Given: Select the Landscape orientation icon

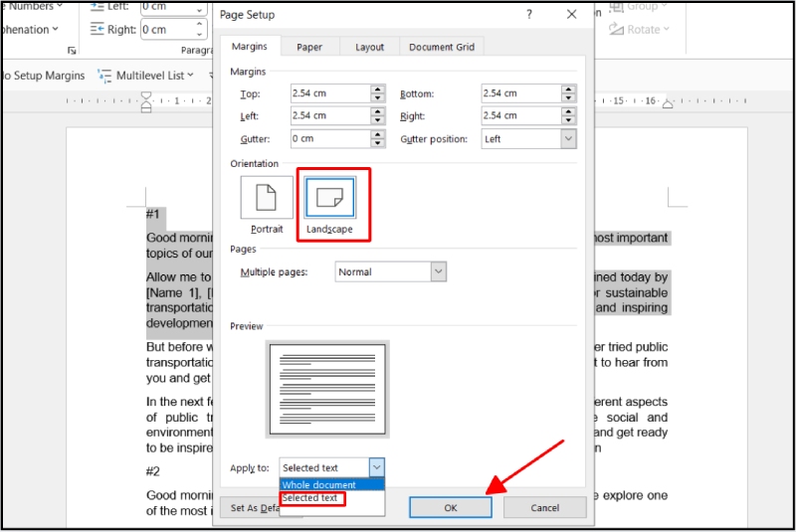Looking at the screenshot, I should tap(330, 197).
